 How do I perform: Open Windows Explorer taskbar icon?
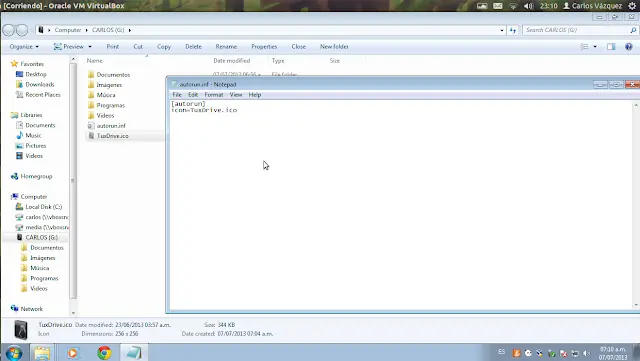pyautogui.click(x=42, y=352)
